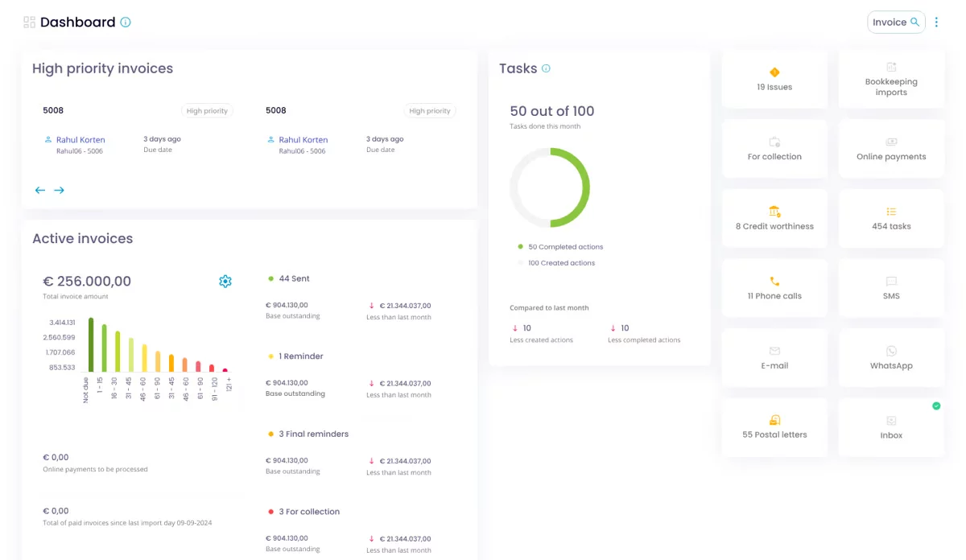Click the '100 Created actions' legend entry
This screenshot has width=966, height=560.
(556, 263)
